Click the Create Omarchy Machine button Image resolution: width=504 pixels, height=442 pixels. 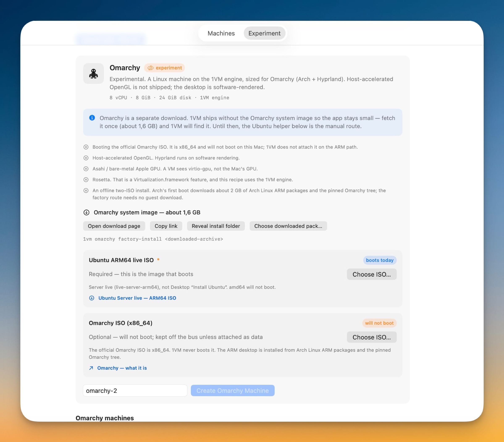coord(232,391)
